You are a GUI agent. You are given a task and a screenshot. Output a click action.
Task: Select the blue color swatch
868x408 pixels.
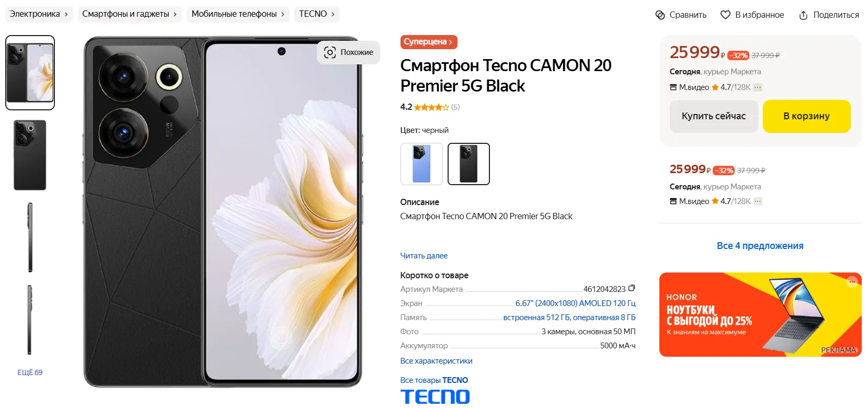[421, 164]
